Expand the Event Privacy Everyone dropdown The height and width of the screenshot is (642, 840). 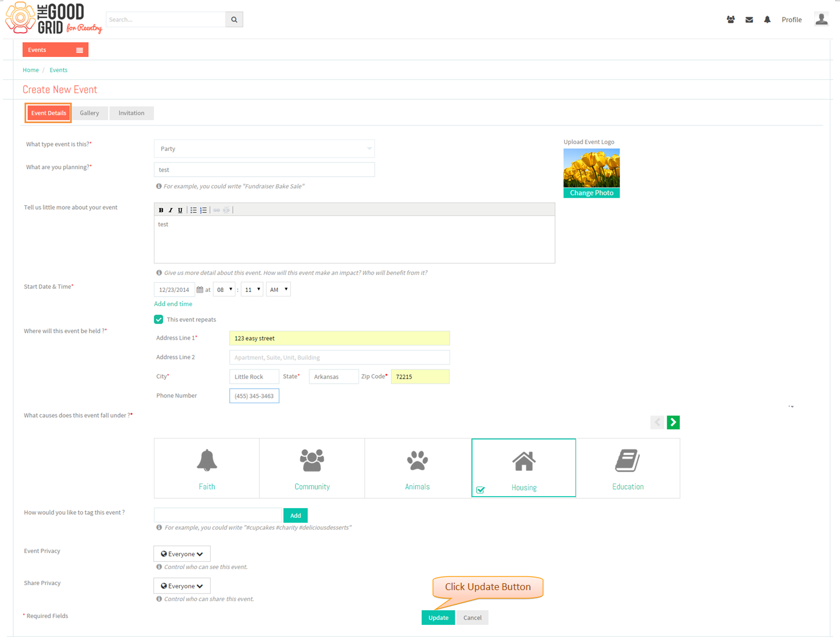point(182,554)
